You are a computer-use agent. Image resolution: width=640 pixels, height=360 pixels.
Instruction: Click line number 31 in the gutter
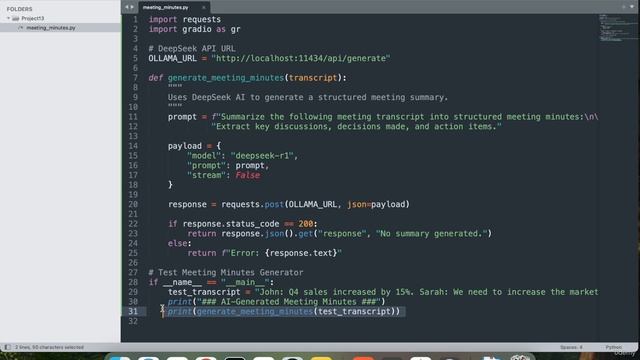click(x=133, y=311)
